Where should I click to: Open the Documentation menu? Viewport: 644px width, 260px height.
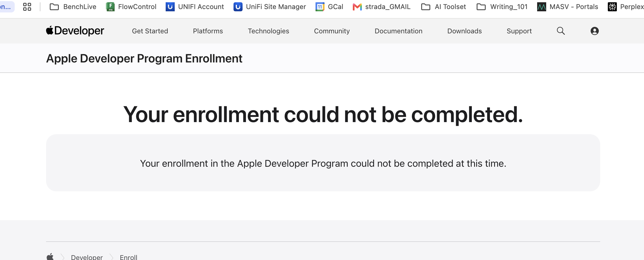399,31
